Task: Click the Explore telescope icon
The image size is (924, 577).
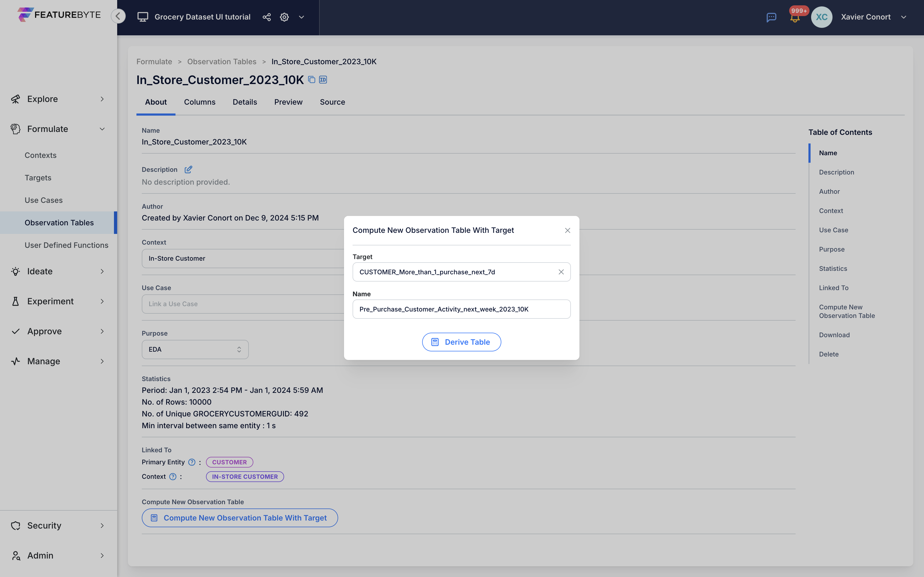Action: [x=15, y=99]
